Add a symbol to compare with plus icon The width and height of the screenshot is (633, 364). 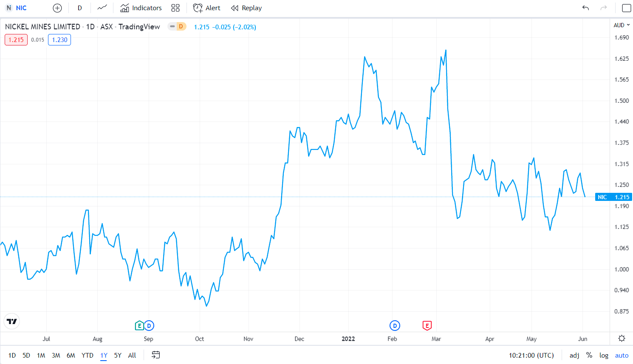[57, 8]
